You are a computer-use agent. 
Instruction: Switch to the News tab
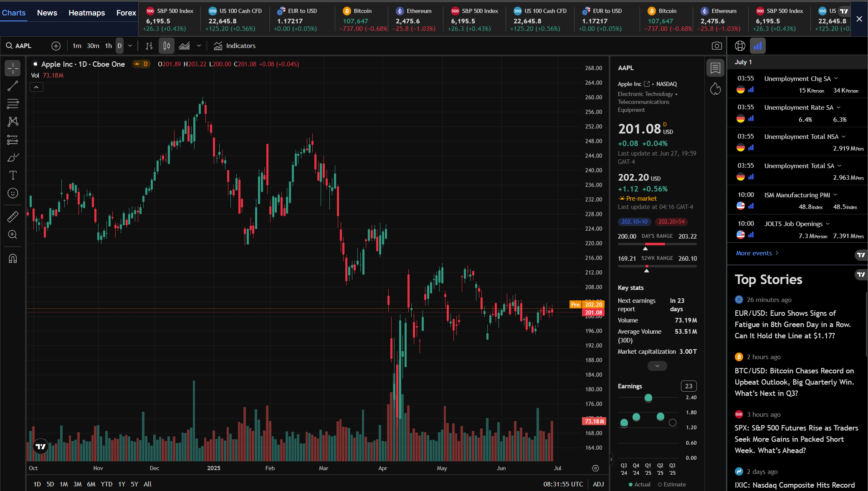click(x=47, y=13)
